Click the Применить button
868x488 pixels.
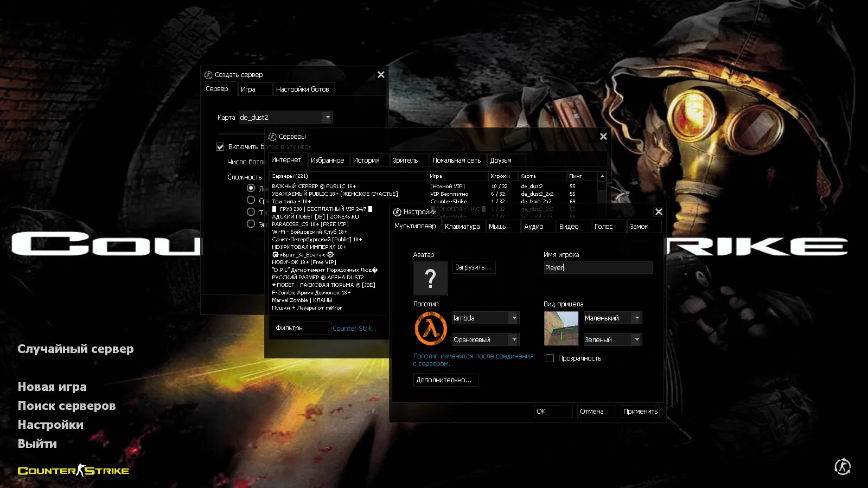tap(640, 412)
